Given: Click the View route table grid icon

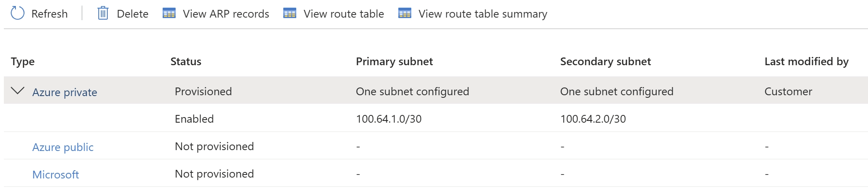Looking at the screenshot, I should [x=290, y=13].
